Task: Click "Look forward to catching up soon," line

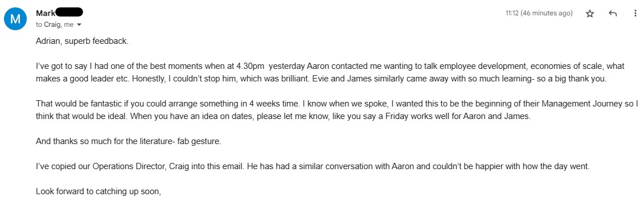Action: tap(98, 191)
